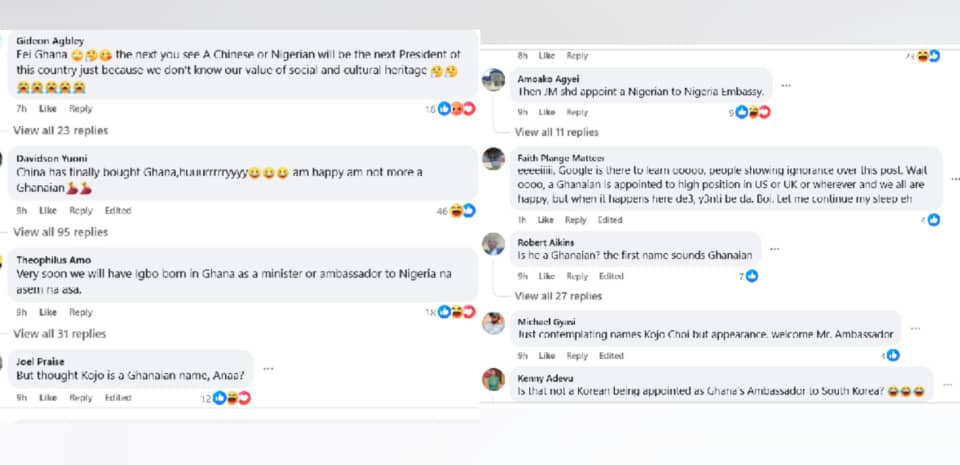Show all 27 replies under Robert Aikins

(x=558, y=296)
